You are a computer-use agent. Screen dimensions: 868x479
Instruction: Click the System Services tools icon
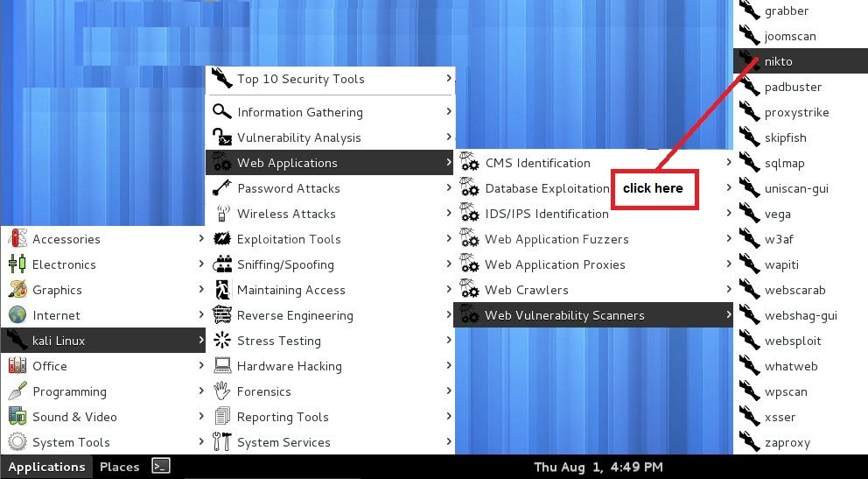pyautogui.click(x=222, y=442)
